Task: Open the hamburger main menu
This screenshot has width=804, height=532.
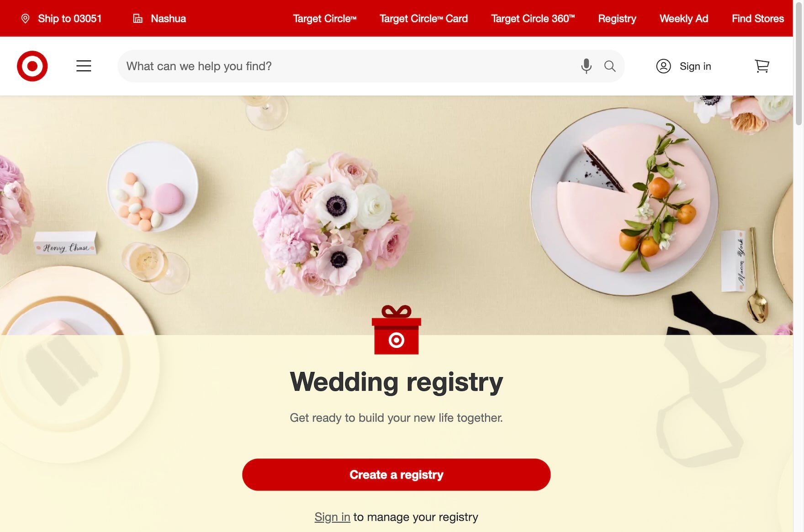Action: click(84, 66)
